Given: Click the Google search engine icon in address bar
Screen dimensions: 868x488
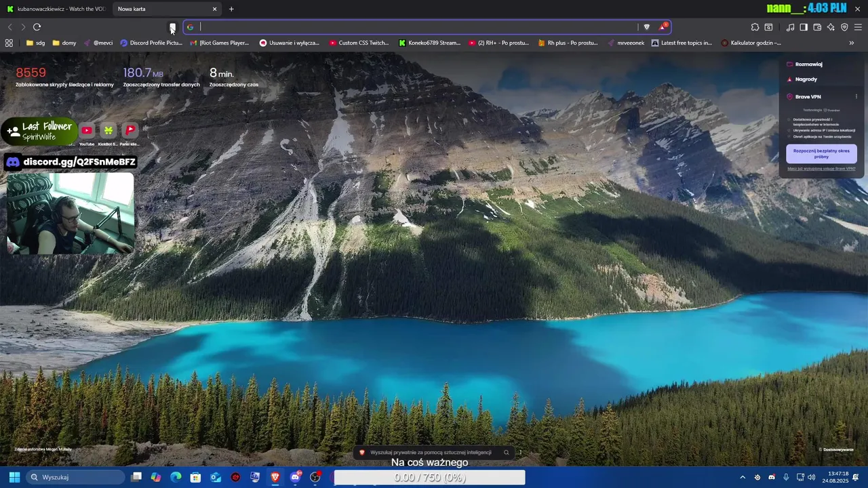Looking at the screenshot, I should (191, 27).
